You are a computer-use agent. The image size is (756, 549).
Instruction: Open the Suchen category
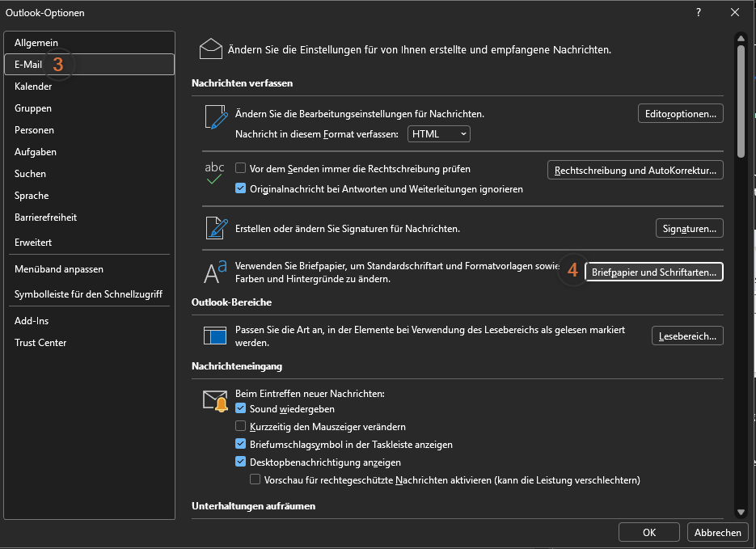pos(89,174)
